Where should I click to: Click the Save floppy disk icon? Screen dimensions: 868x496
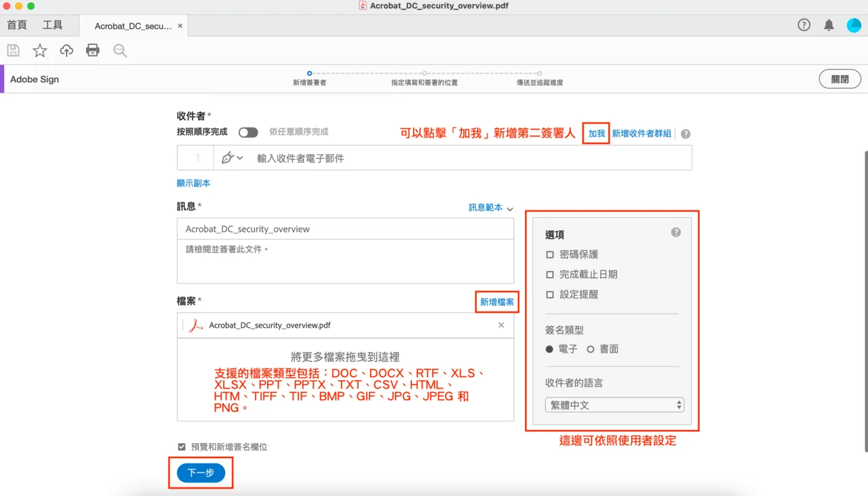click(x=13, y=50)
